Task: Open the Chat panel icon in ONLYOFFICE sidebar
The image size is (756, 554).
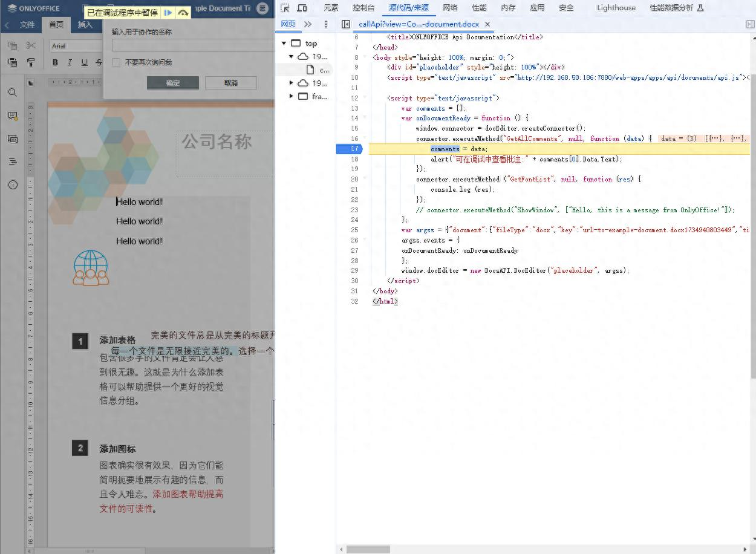Action: [13, 138]
